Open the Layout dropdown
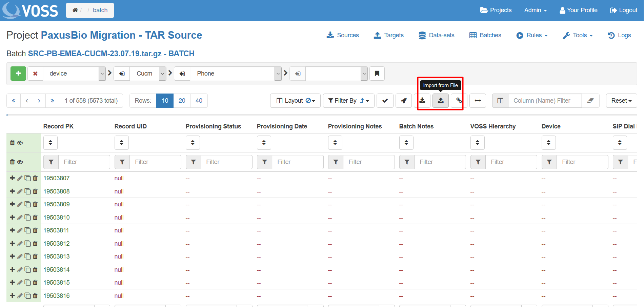 tap(295, 101)
